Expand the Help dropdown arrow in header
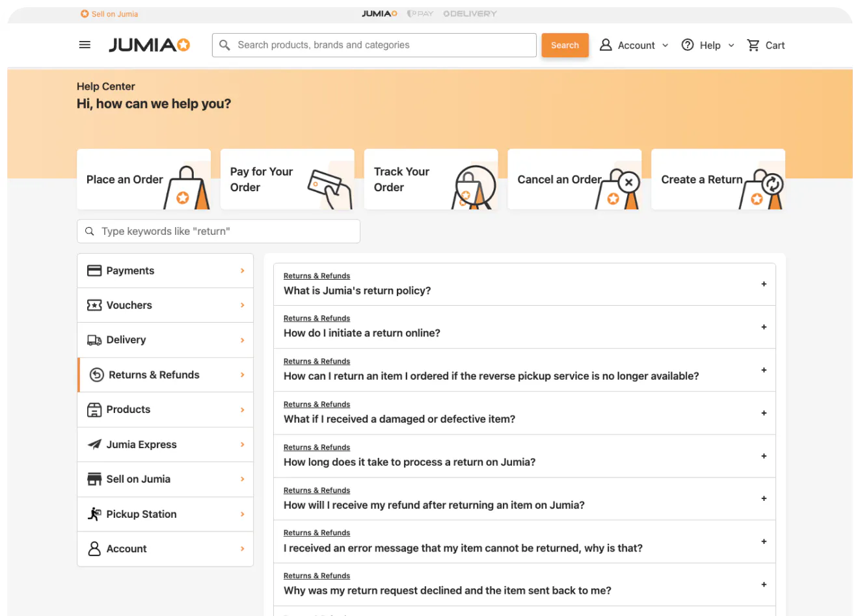 [x=731, y=46]
